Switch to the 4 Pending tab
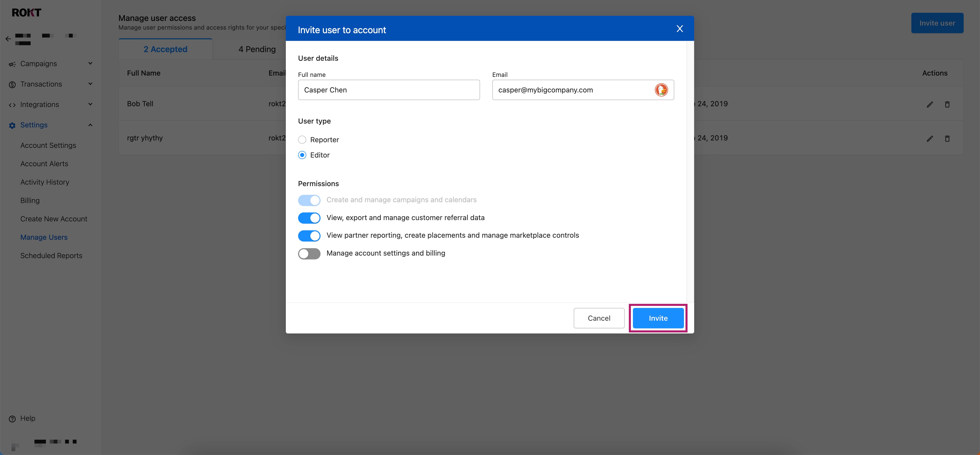The height and width of the screenshot is (455, 980). coord(257,49)
